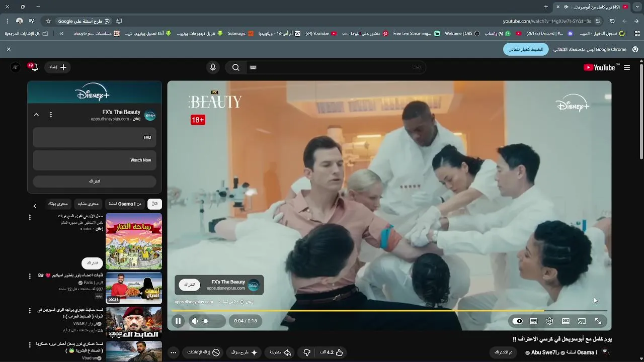This screenshot has width=644, height=362.
Task: Select the من Osama filter chip
Action: click(125, 204)
